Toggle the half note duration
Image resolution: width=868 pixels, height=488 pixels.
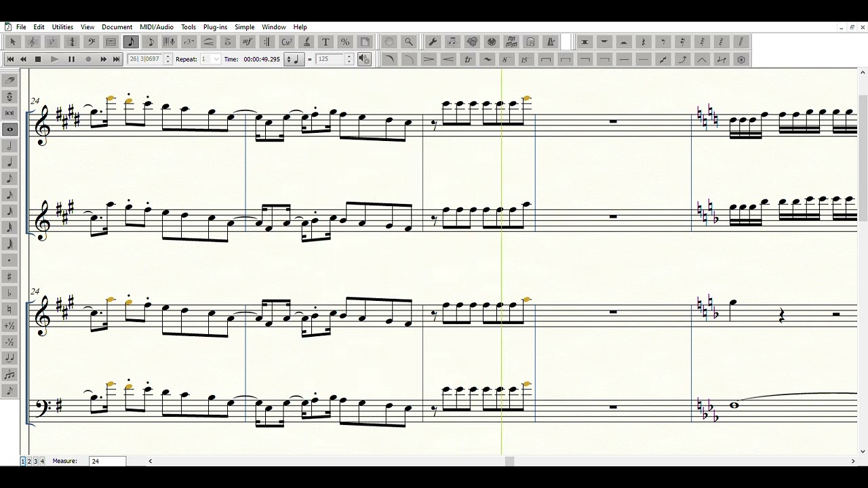10,146
